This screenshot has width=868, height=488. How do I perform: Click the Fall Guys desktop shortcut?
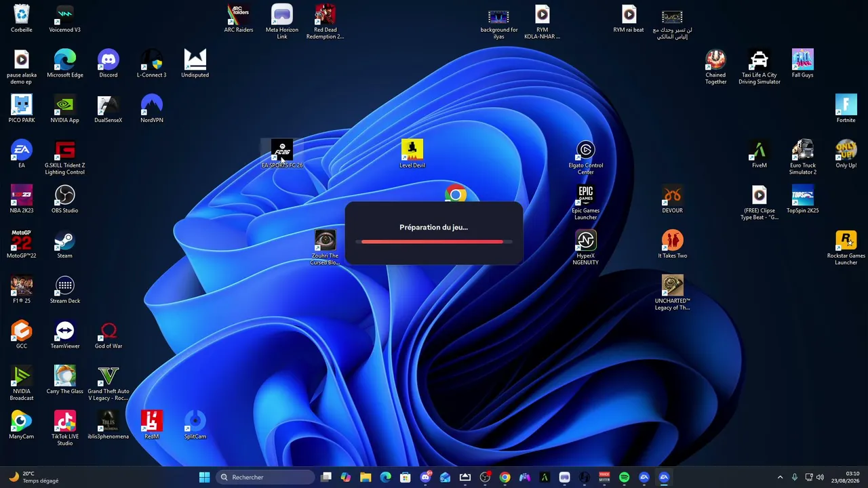click(x=803, y=64)
